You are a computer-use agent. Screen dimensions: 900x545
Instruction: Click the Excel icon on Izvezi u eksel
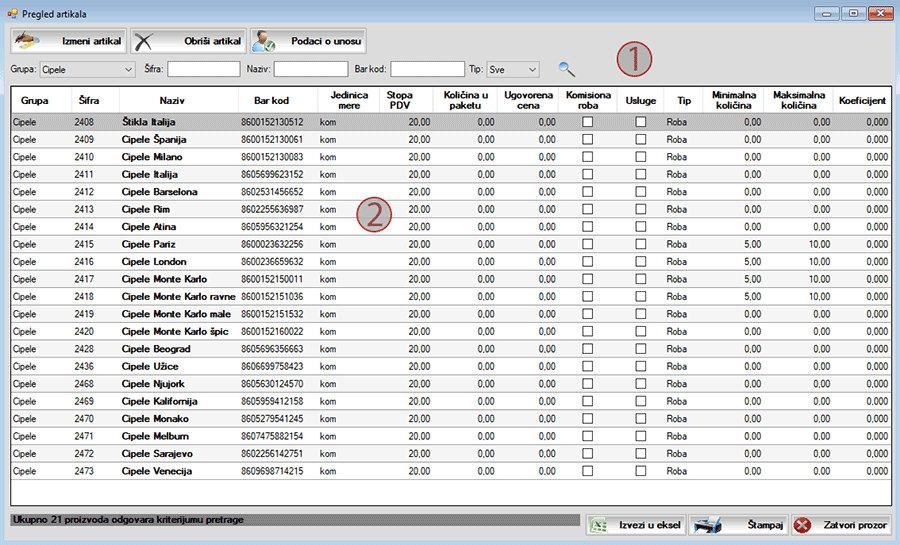[x=598, y=525]
